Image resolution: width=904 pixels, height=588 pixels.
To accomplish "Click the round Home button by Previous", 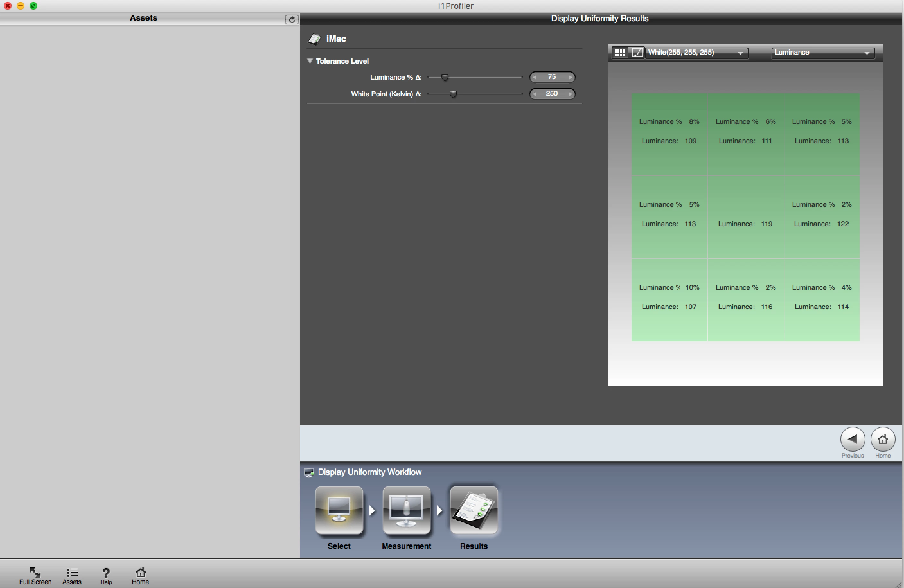I will coord(882,440).
